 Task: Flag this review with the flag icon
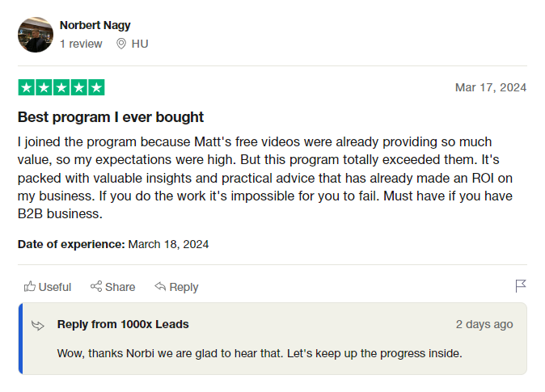(x=521, y=286)
